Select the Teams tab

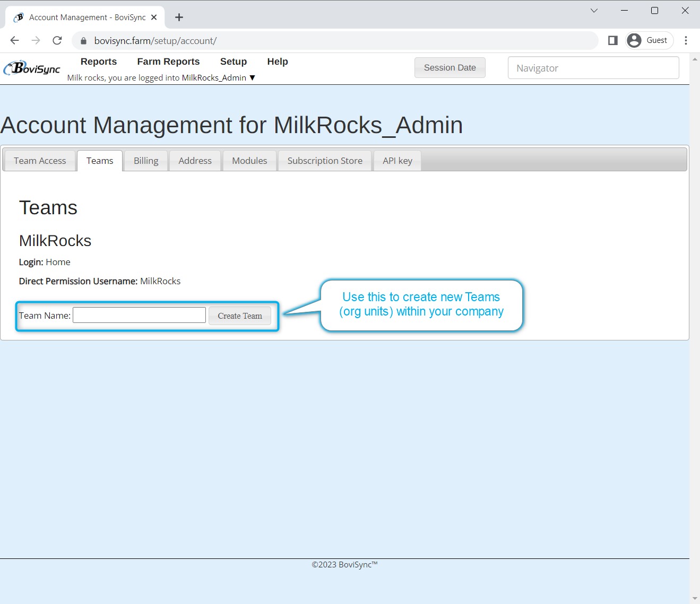[100, 161]
